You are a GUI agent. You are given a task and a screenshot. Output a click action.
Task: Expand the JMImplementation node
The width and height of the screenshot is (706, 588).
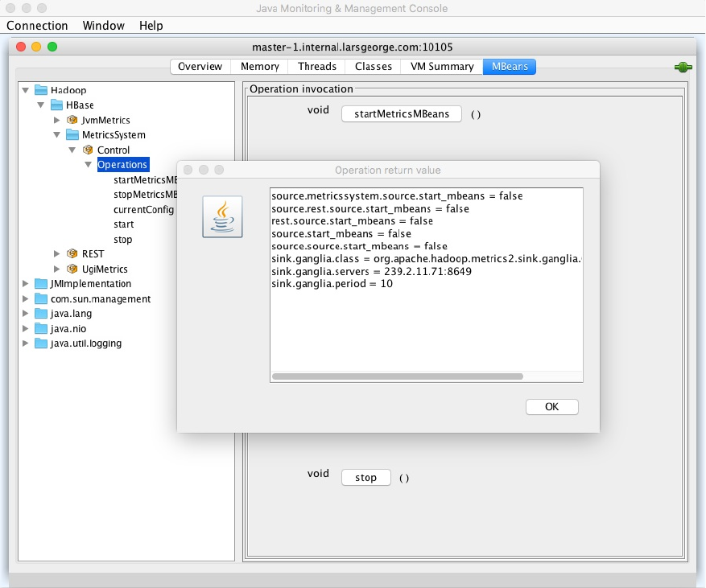[26, 283]
